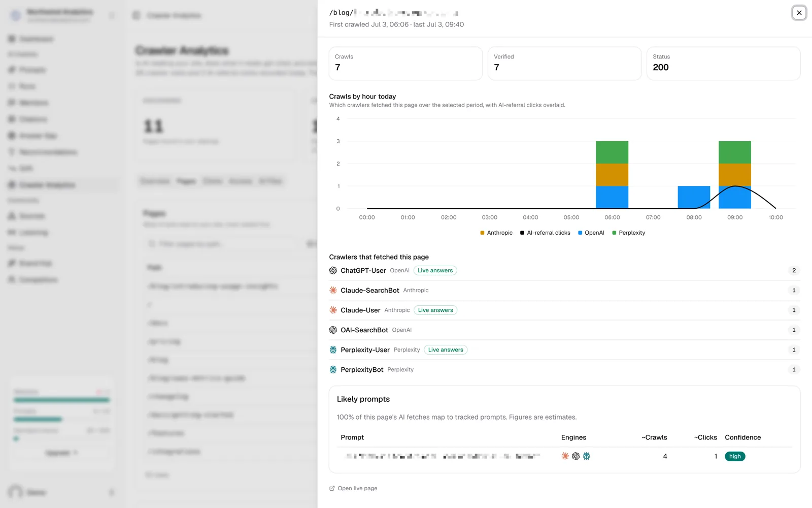The image size is (812, 508).
Task: Close the page detail panel
Action: click(799, 13)
